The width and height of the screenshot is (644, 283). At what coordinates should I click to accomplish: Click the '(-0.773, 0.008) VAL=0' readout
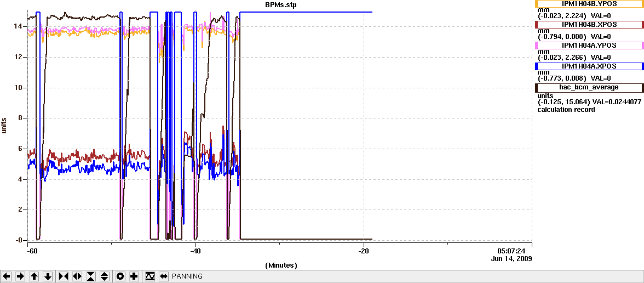pos(574,78)
